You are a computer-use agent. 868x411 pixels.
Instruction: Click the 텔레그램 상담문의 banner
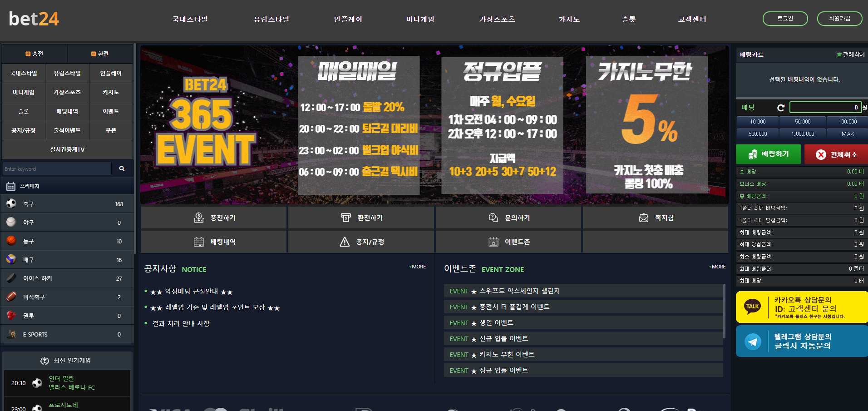coord(802,342)
